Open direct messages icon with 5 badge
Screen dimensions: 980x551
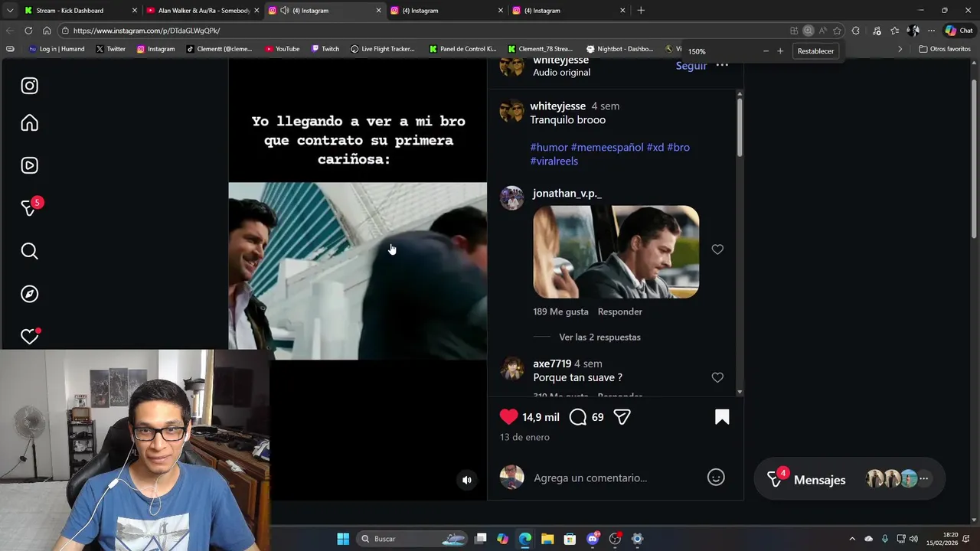click(x=29, y=207)
